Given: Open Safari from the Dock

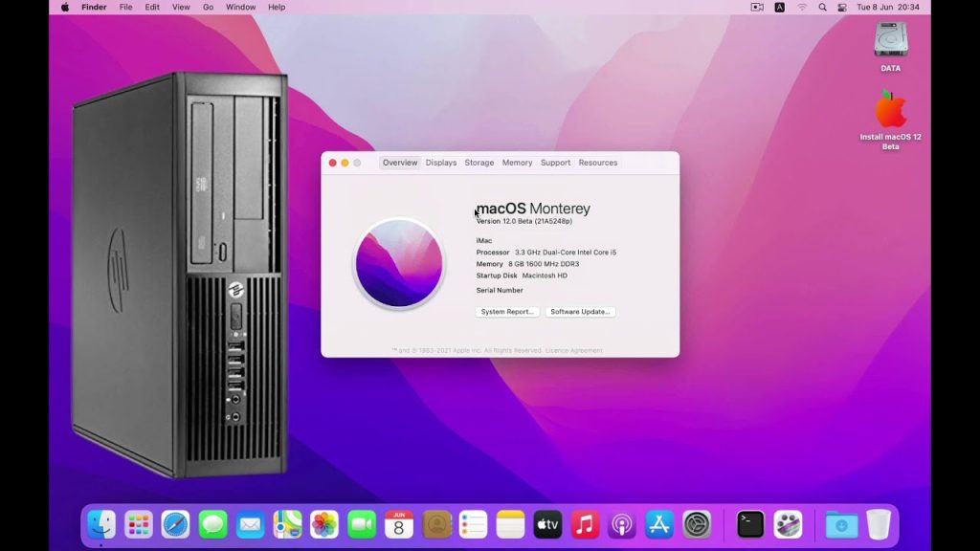Looking at the screenshot, I should 175,524.
